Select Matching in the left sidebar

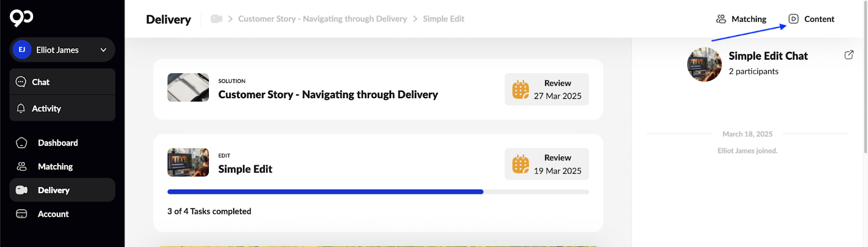click(x=55, y=167)
